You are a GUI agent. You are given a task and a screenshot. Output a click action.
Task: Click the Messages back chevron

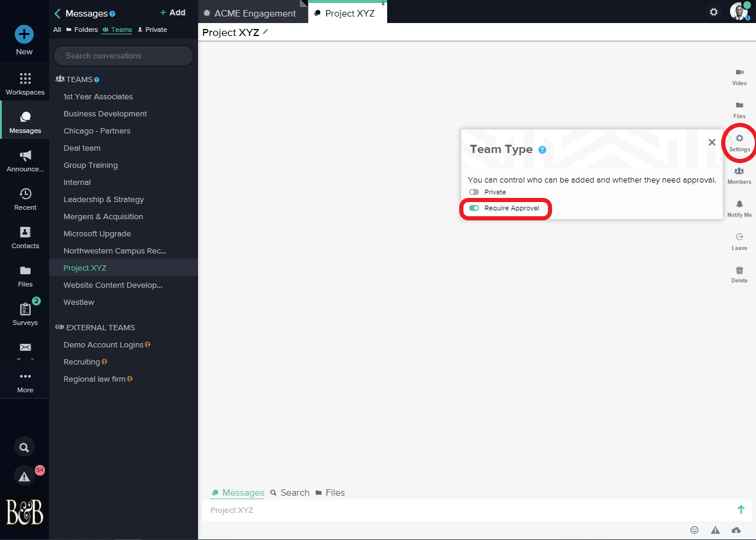pos(57,13)
